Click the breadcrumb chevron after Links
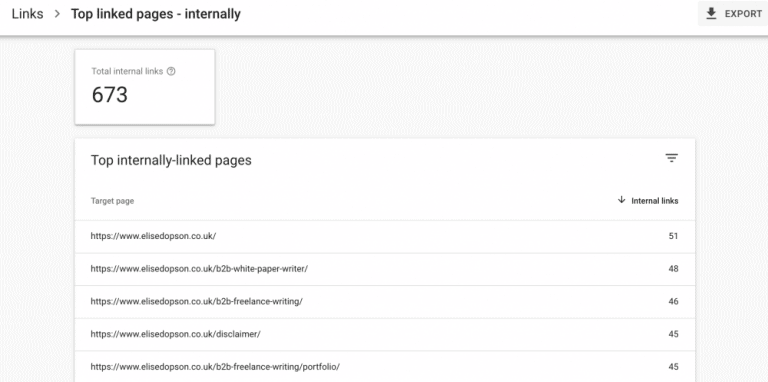 (x=57, y=14)
